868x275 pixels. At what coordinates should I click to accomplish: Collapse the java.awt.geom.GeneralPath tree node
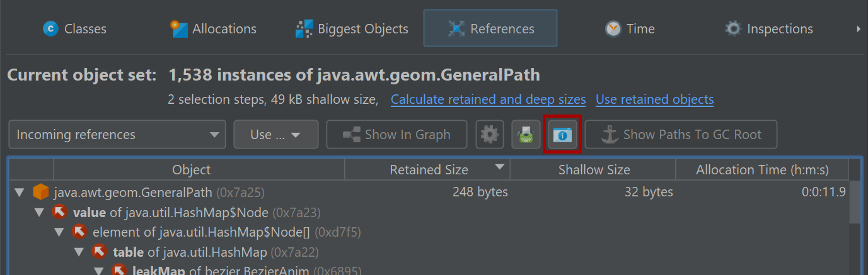point(20,192)
